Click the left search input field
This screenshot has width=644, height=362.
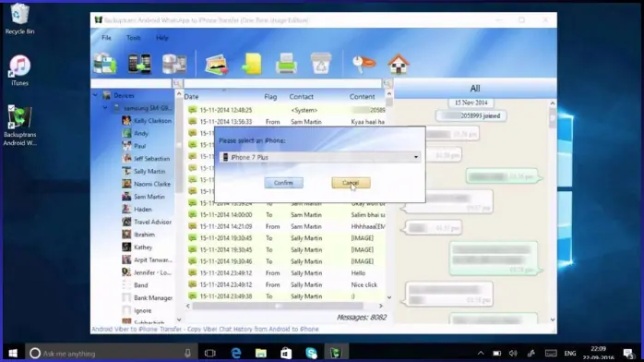pyautogui.click(x=131, y=83)
